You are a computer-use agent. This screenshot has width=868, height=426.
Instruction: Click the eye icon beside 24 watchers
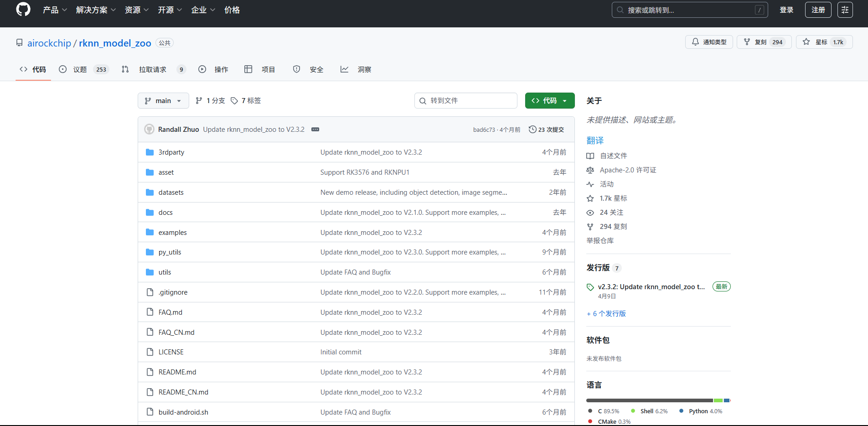[590, 213]
